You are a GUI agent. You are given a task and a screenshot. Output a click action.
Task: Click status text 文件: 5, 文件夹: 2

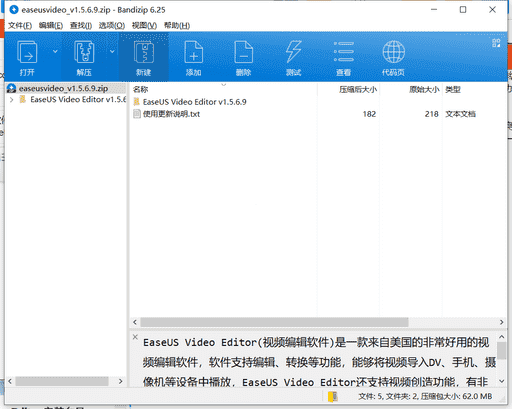(388, 396)
